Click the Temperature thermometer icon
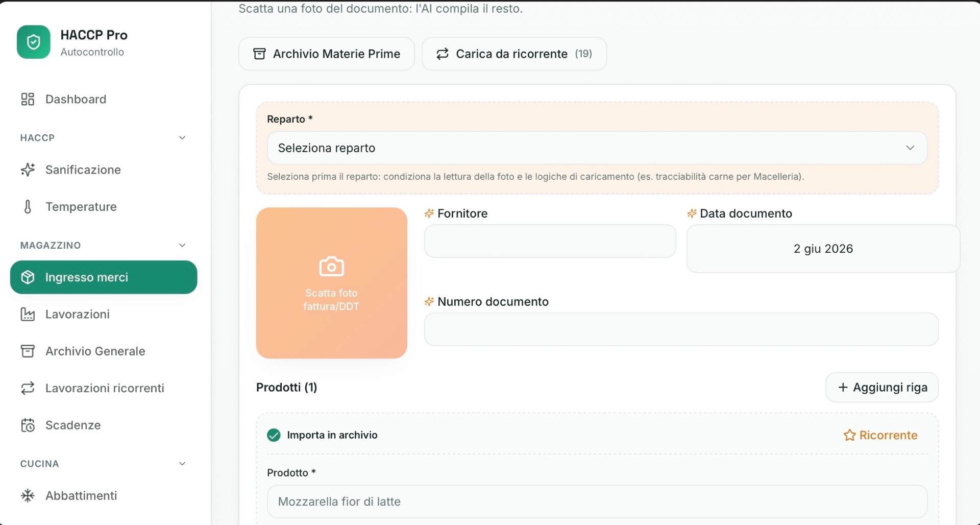Screen dimensions: 980x525 click(x=28, y=207)
